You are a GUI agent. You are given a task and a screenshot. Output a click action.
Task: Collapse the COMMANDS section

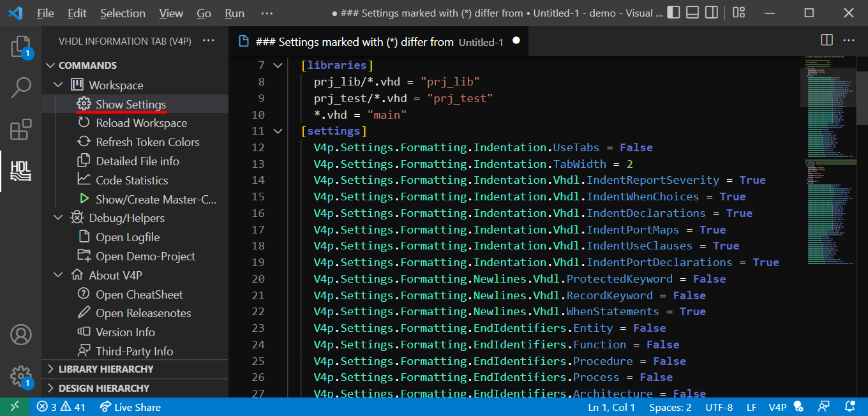[x=52, y=66]
